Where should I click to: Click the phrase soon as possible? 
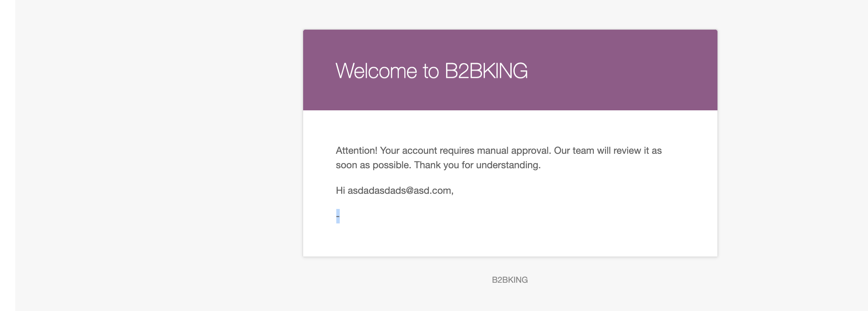(373, 165)
